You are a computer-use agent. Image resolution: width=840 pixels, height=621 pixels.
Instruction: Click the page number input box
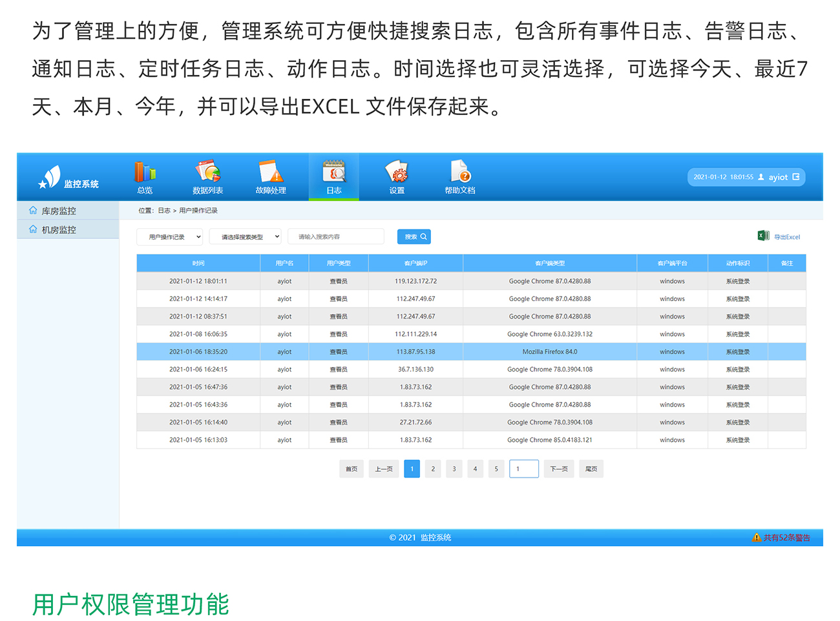[x=523, y=469]
